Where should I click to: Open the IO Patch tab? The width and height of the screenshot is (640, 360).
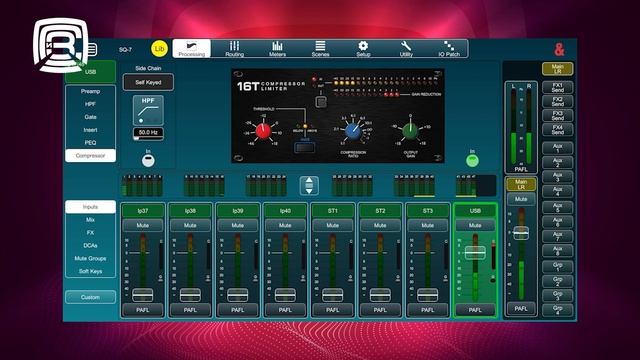coord(449,49)
